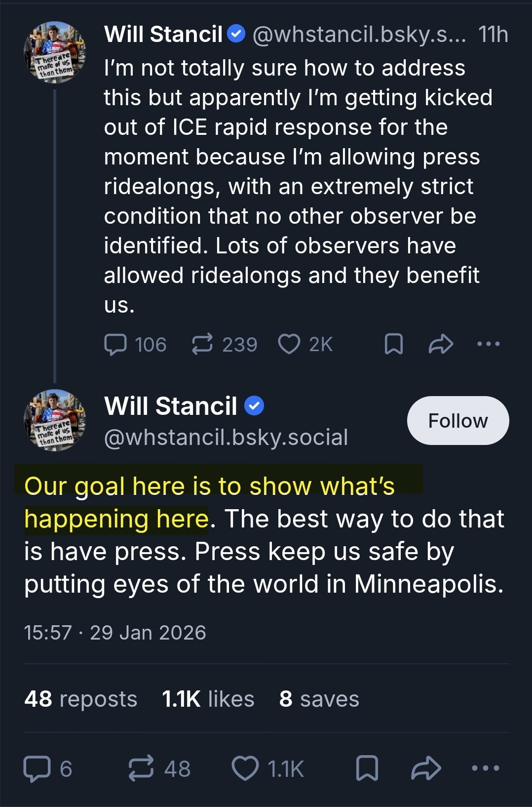This screenshot has height=807, width=532.
Task: Open the 8 saves count
Action: pyautogui.click(x=319, y=699)
